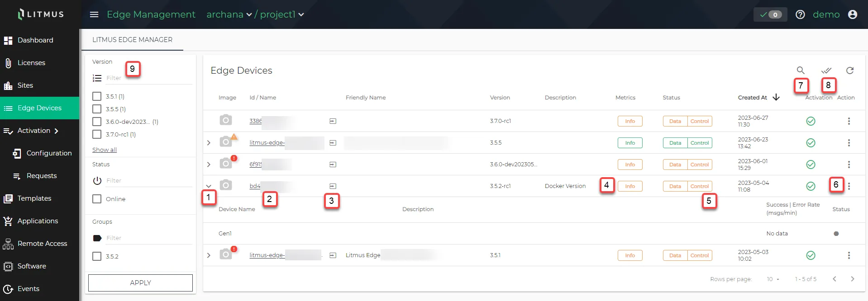
Task: Open action menu for 3.6.0-dev row
Action: [849, 165]
